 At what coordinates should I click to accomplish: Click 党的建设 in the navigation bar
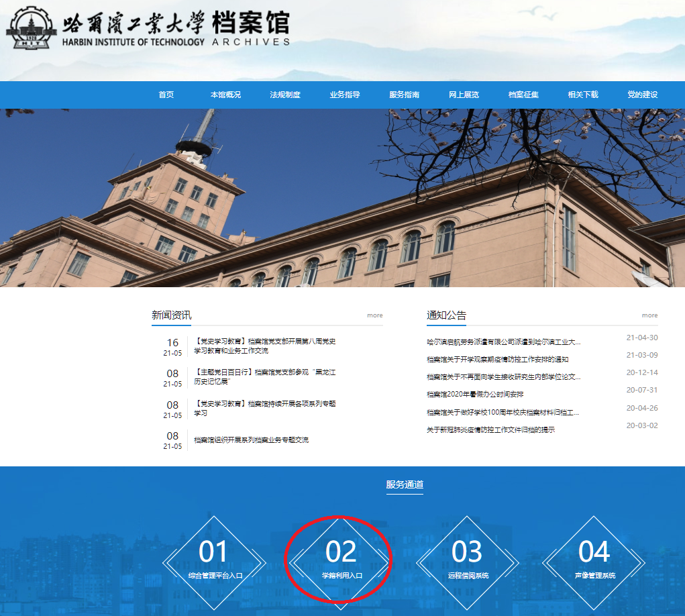click(643, 95)
